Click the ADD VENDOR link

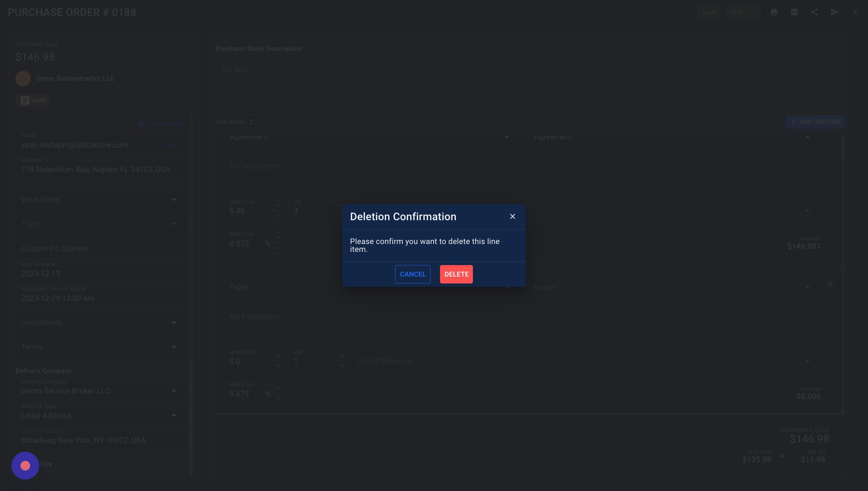161,124
